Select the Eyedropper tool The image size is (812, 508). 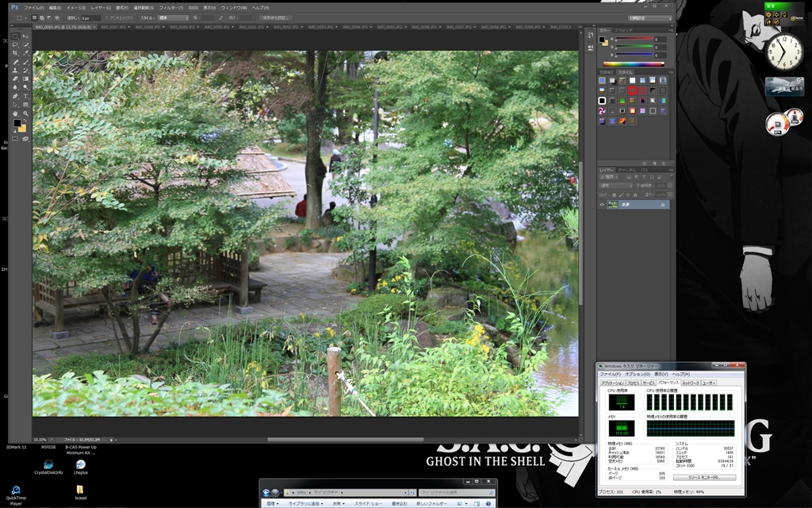[x=25, y=53]
